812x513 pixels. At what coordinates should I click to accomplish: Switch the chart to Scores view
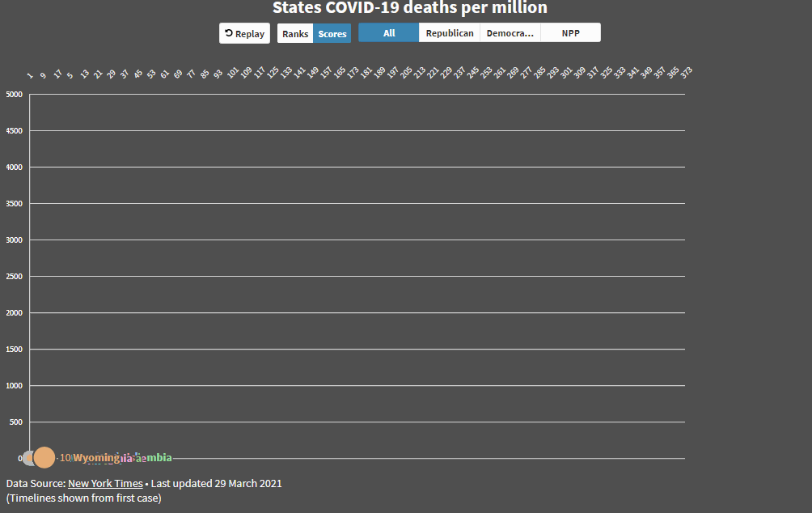point(332,33)
